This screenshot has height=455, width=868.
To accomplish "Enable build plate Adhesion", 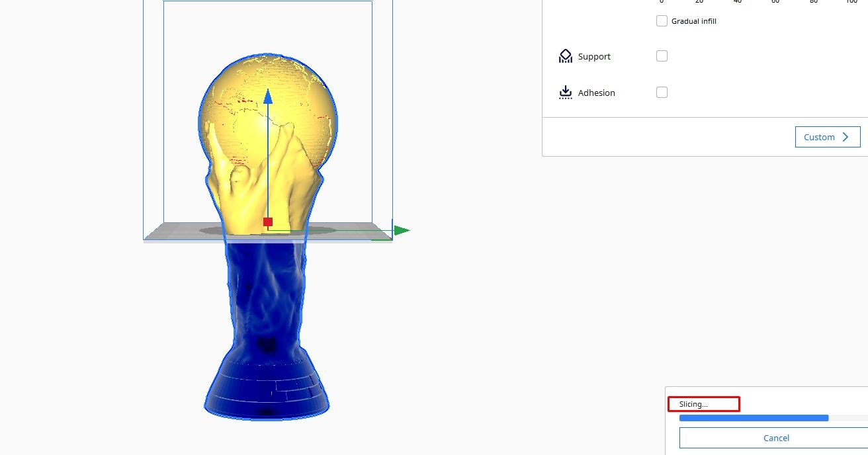I will 662,92.
